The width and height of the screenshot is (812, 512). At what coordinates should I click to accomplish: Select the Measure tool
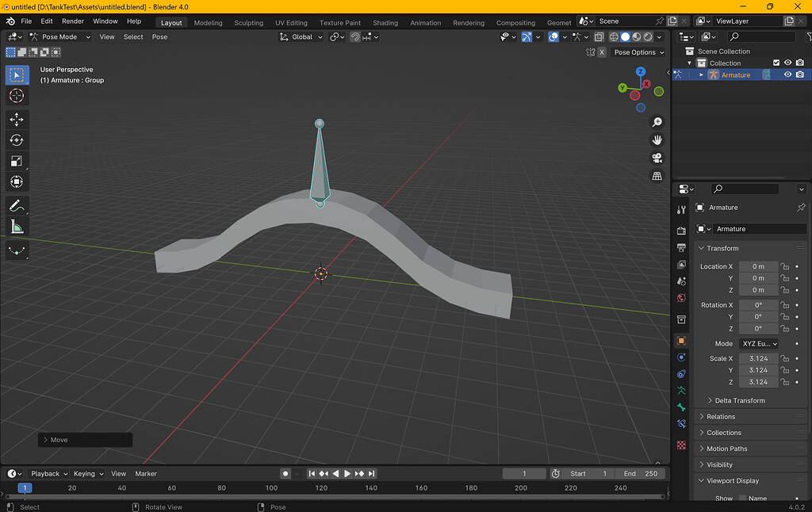coord(17,226)
